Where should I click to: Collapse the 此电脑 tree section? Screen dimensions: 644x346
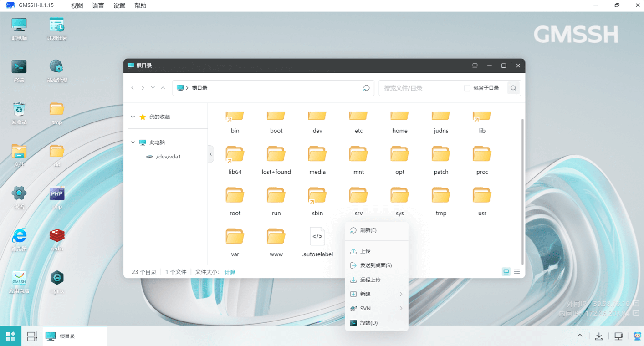tap(133, 142)
